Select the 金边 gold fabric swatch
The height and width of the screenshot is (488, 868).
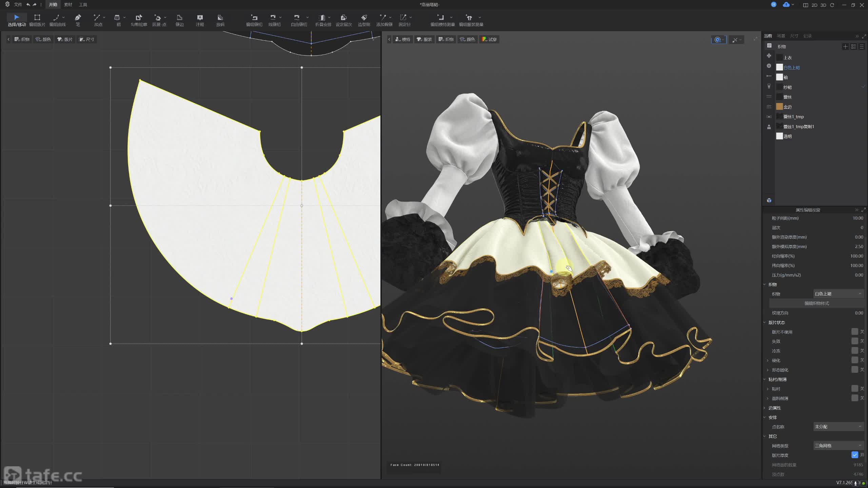pos(780,107)
